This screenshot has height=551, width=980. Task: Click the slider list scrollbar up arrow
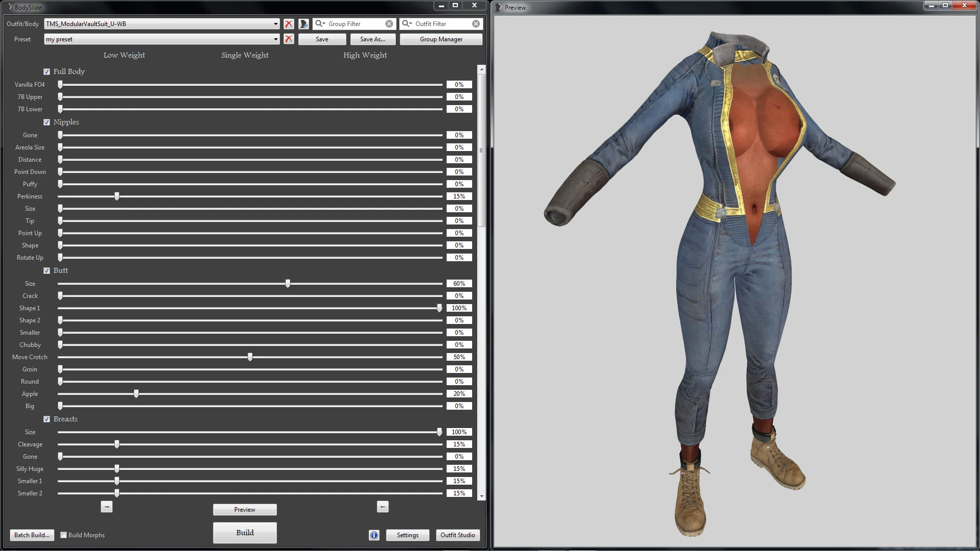point(481,69)
